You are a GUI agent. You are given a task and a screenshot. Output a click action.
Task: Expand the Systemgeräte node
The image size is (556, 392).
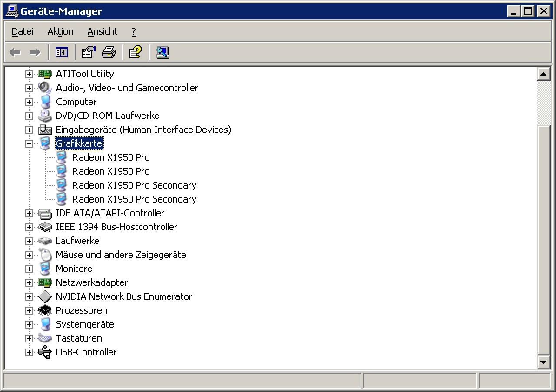tap(29, 325)
